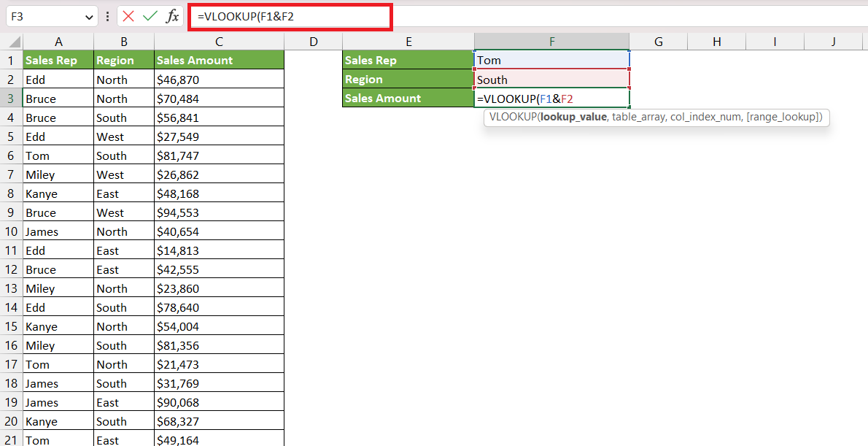
Task: Select column C header
Action: pyautogui.click(x=220, y=42)
